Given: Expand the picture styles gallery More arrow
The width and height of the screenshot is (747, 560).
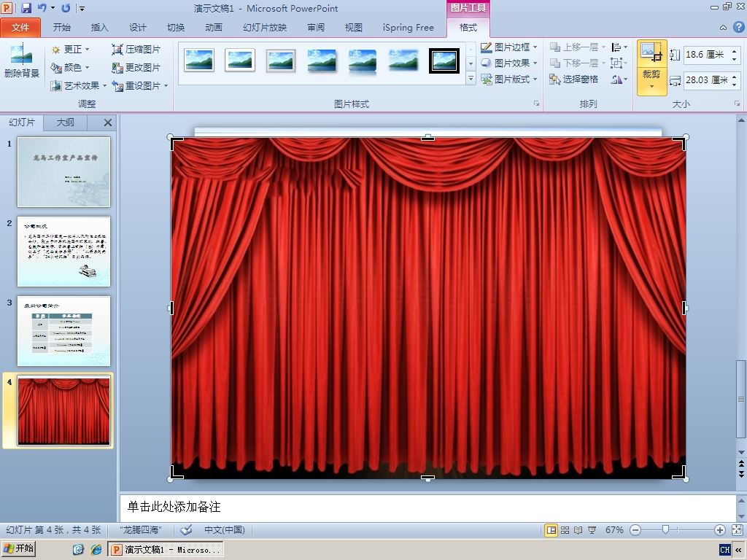Looking at the screenshot, I should pos(471,78).
